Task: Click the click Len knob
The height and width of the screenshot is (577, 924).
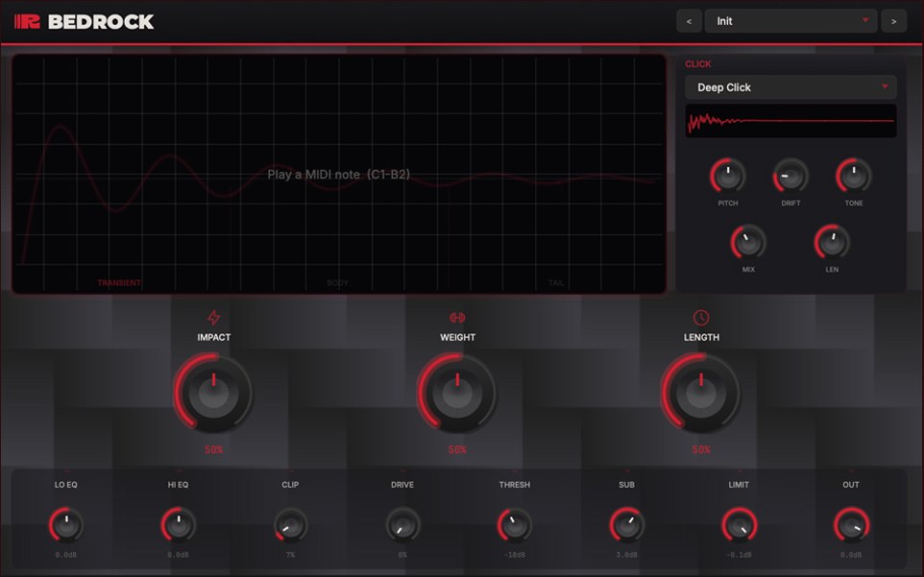Action: 832,242
